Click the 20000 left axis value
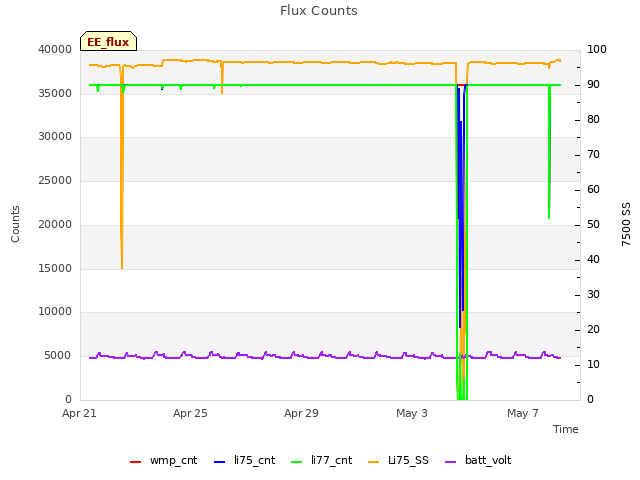The height and width of the screenshot is (480, 640). tap(55, 224)
